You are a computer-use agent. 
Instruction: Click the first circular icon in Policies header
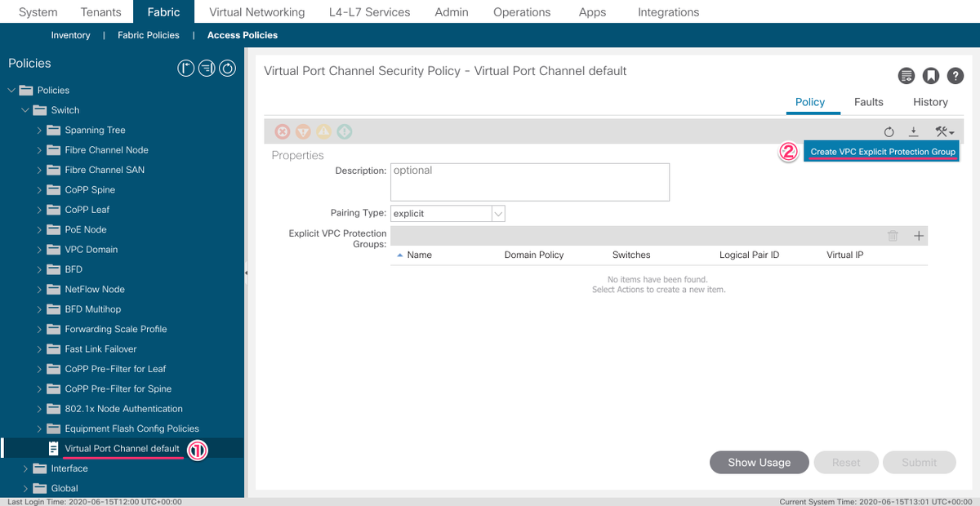click(185, 69)
